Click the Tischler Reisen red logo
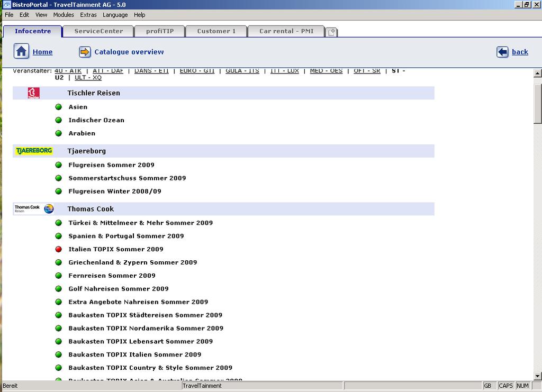Image resolution: width=542 pixels, height=392 pixels. [x=33, y=93]
